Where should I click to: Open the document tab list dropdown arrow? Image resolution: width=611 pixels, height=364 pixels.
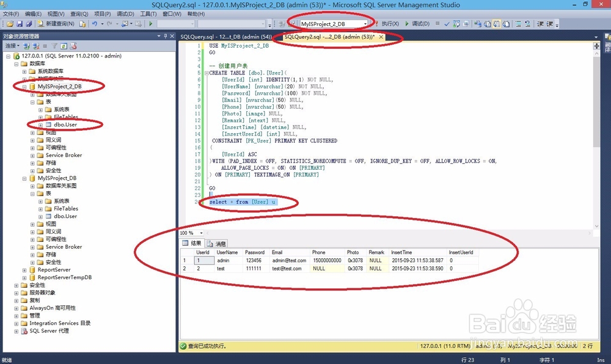click(x=596, y=37)
